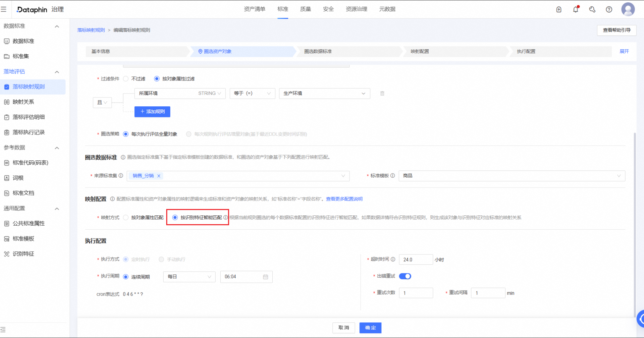This screenshot has height=338, width=644.
Task: Select the 手动执行 radio option
Action: pos(161,259)
